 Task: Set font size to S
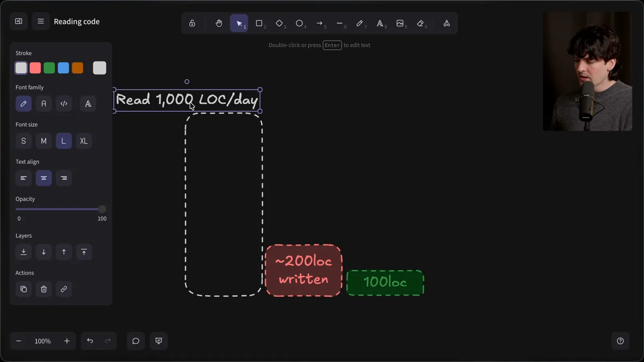(x=24, y=141)
